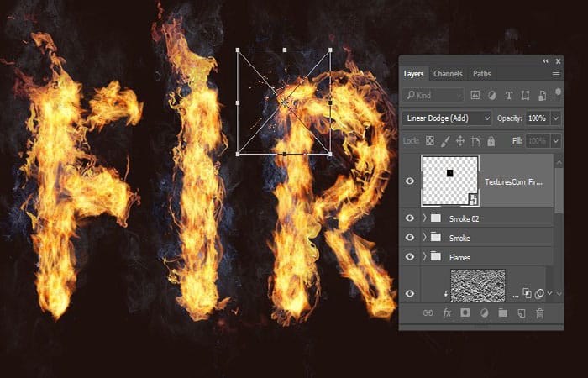Select the TexturesCom_Fir... layer thumbnail
The width and height of the screenshot is (588, 378).
tap(450, 181)
